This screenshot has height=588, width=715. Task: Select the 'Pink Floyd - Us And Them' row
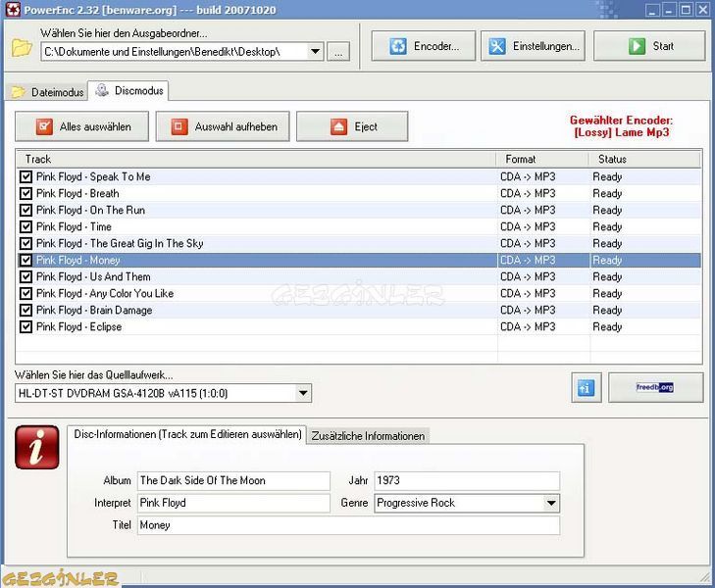pos(359,276)
